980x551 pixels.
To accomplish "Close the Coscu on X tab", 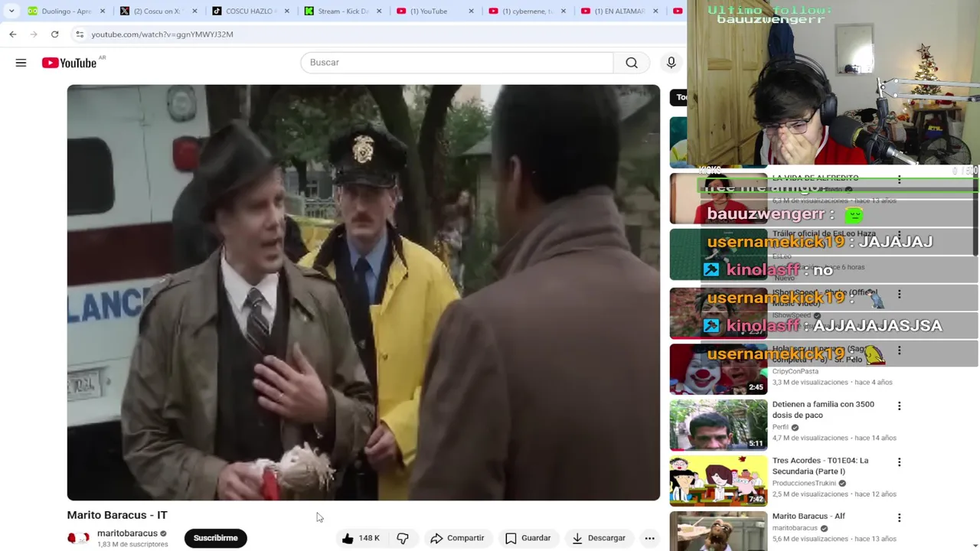I will tap(194, 11).
